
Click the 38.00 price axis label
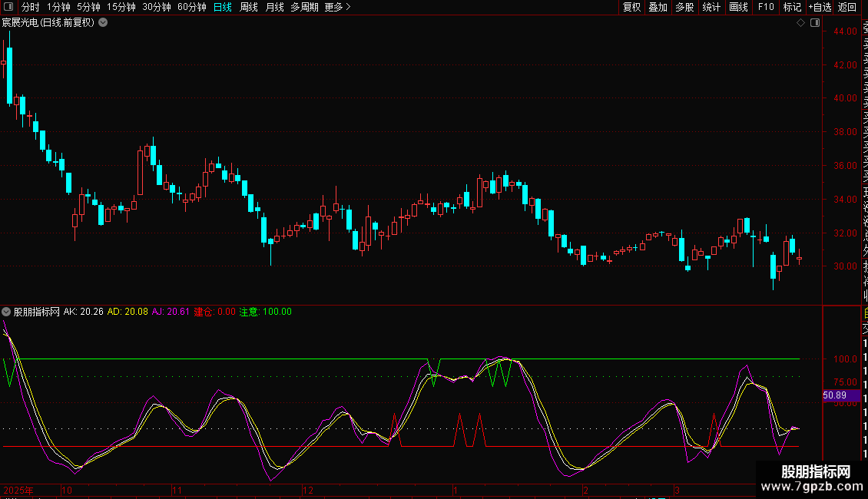pos(845,132)
